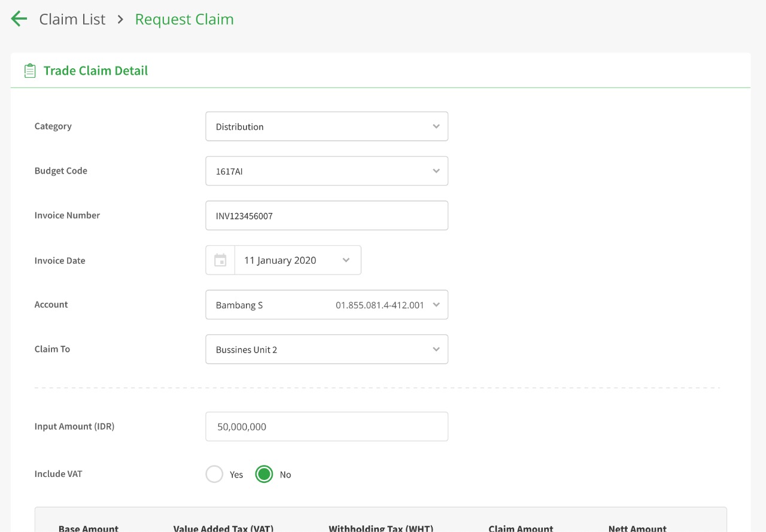This screenshot has width=766, height=532.
Task: Click the Category dropdown chevron arrow
Action: click(x=436, y=126)
